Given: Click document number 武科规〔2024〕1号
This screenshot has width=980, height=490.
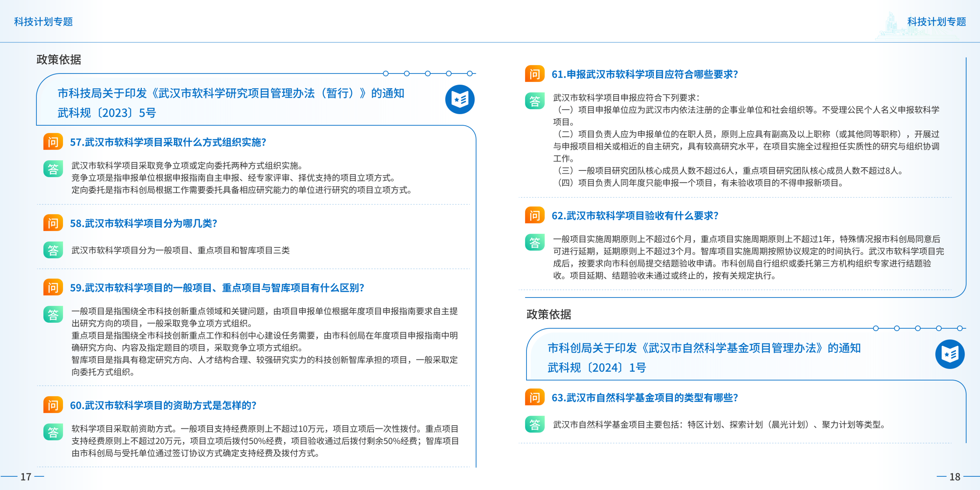Looking at the screenshot, I should 597,368.
